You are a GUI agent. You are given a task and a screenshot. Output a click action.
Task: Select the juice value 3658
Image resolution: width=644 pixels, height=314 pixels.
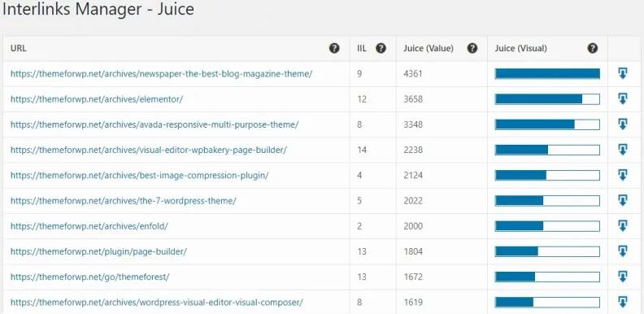pyautogui.click(x=413, y=99)
